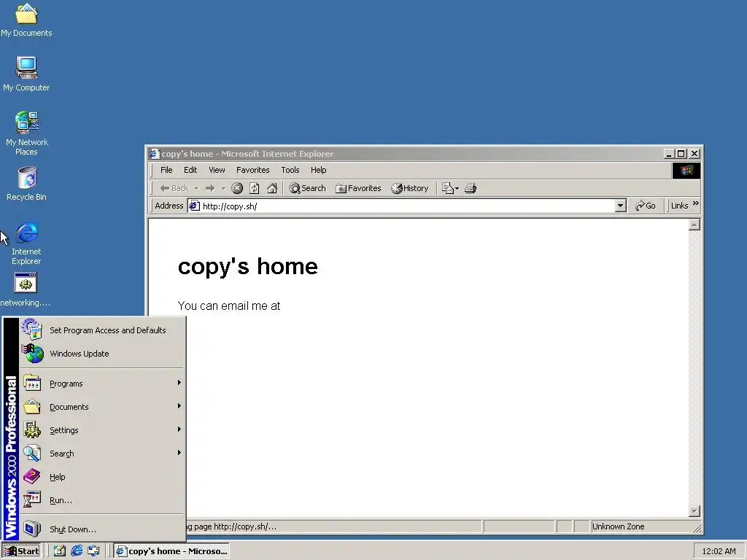Click the copy's home page heading
The height and width of the screenshot is (560, 747).
(x=248, y=266)
